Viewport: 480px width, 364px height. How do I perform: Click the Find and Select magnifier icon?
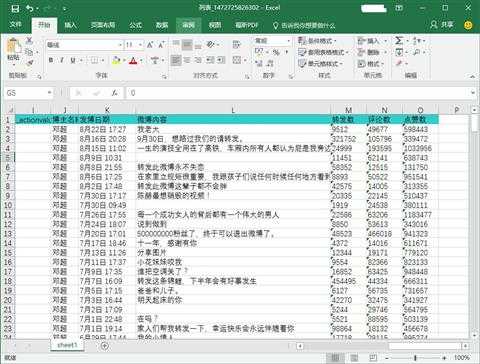[417, 52]
